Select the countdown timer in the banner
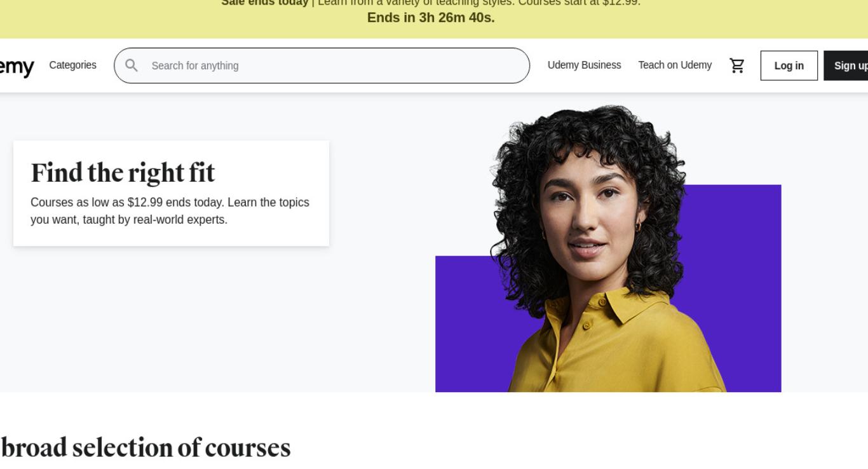Viewport: 868px width, 469px height. (x=431, y=18)
